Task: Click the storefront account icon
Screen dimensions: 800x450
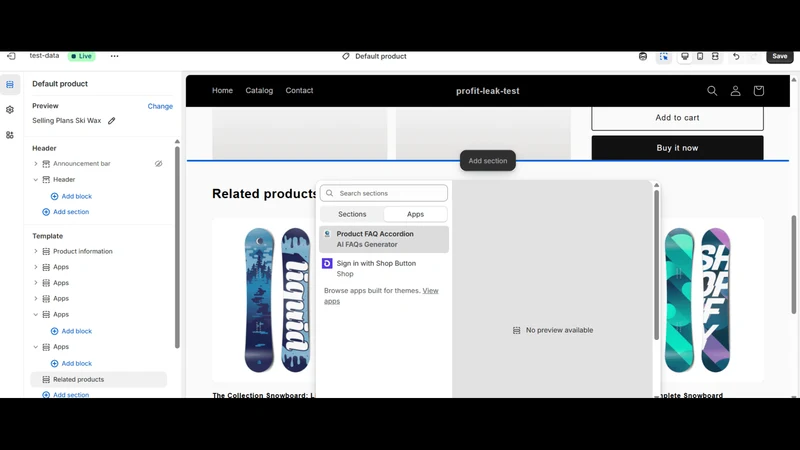Action: pyautogui.click(x=735, y=91)
